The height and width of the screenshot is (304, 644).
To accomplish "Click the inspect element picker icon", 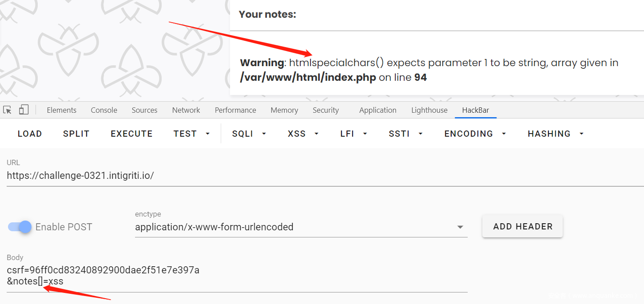I will tap(7, 110).
